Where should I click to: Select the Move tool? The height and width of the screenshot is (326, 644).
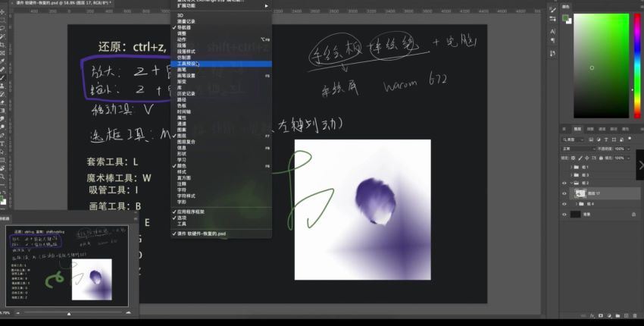pos(3,12)
